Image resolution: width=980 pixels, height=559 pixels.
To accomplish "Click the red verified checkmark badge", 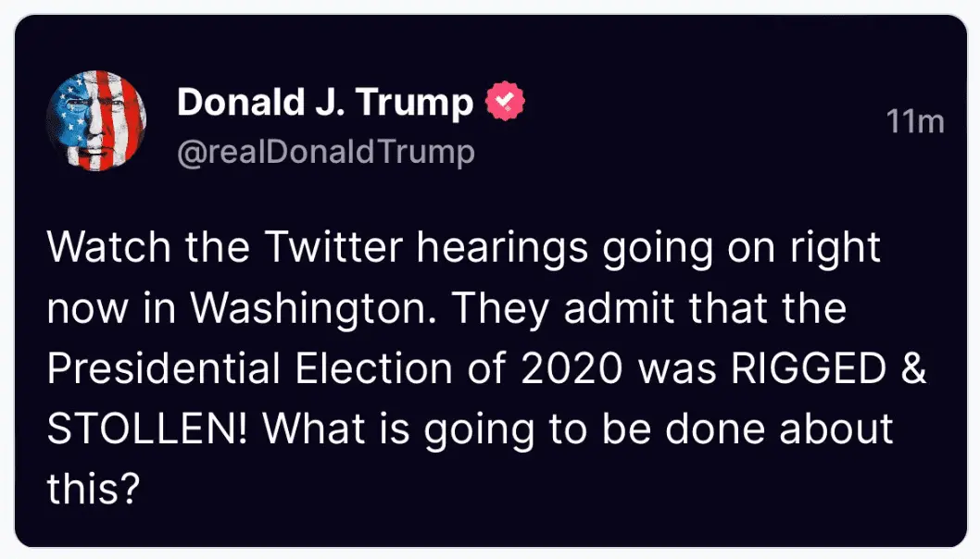I will point(506,101).
